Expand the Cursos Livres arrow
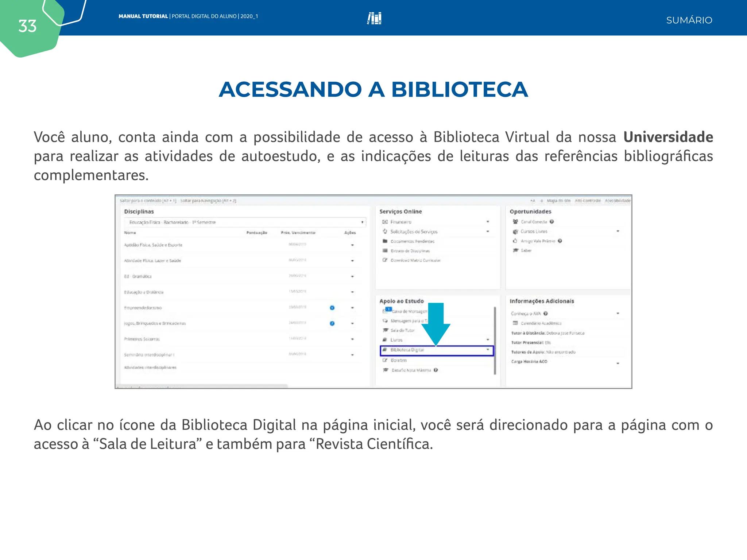 618,231
